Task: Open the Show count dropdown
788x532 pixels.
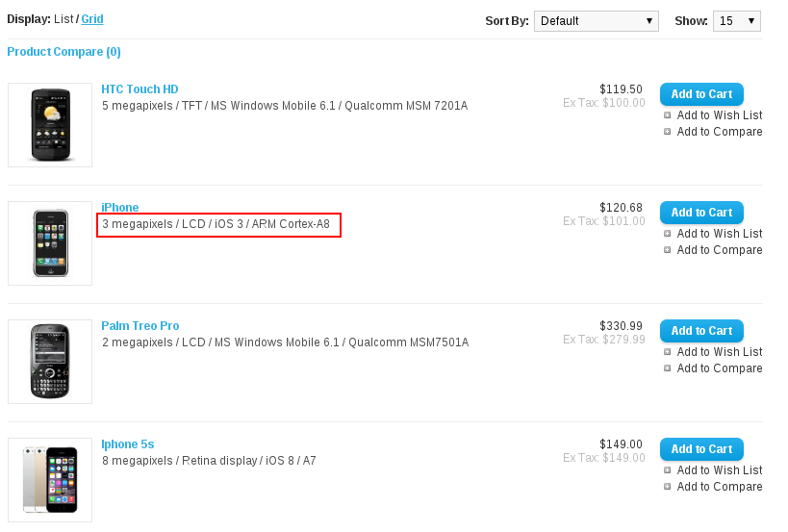Action: (736, 21)
